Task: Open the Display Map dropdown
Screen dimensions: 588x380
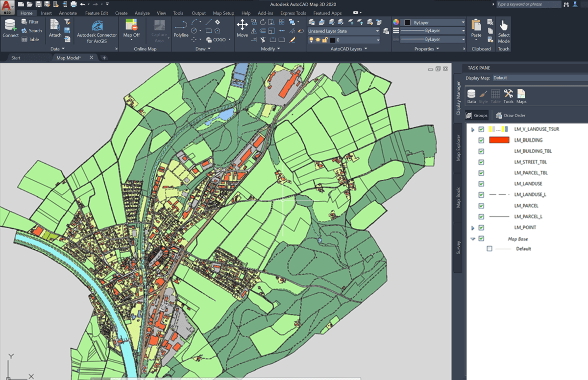Action: click(539, 78)
